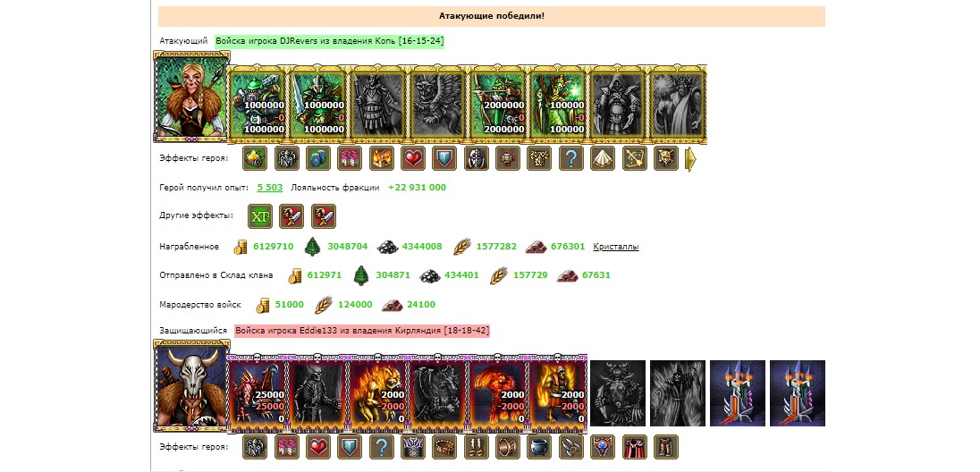Click the defender's blue question mark icon
Viewport: 980px width, 472px height.
point(381,447)
